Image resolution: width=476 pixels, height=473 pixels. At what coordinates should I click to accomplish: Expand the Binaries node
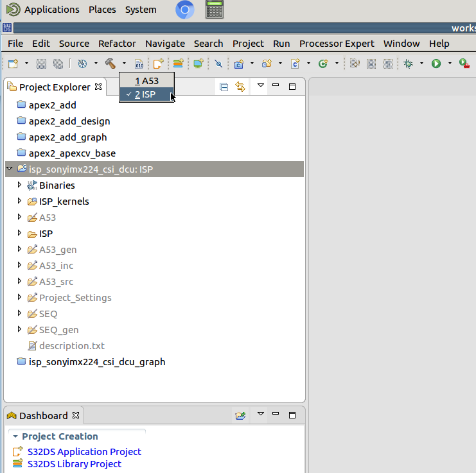(x=19, y=185)
